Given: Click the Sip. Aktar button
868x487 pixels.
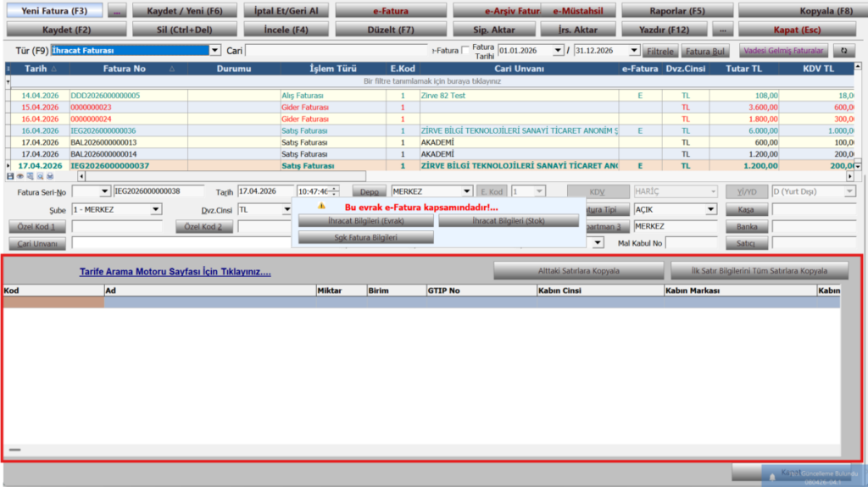Looking at the screenshot, I should click(x=494, y=30).
